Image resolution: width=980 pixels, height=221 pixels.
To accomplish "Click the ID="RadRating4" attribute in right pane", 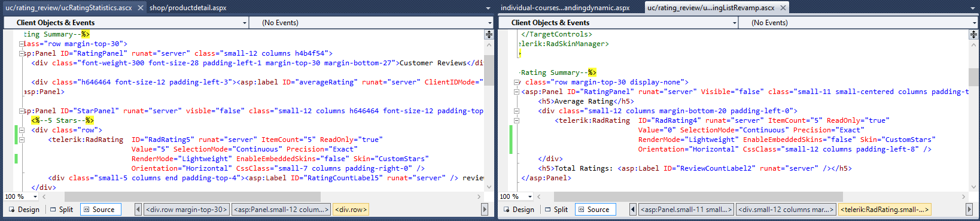I will pyautogui.click(x=669, y=120).
